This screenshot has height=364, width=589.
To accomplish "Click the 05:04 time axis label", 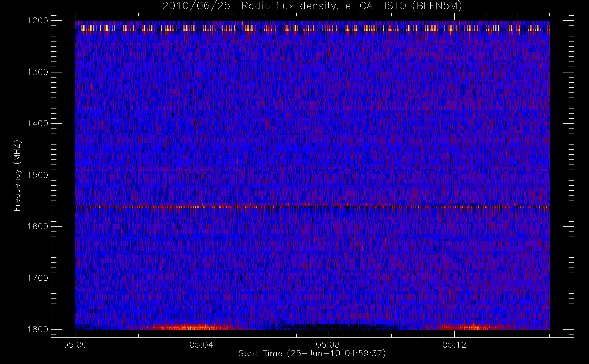I will pos(201,345).
